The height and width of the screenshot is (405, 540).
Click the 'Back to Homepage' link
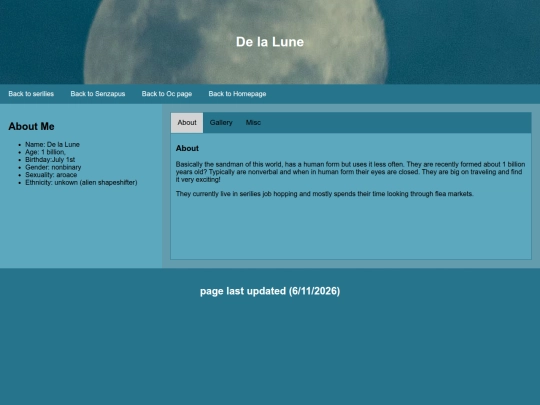(x=237, y=94)
